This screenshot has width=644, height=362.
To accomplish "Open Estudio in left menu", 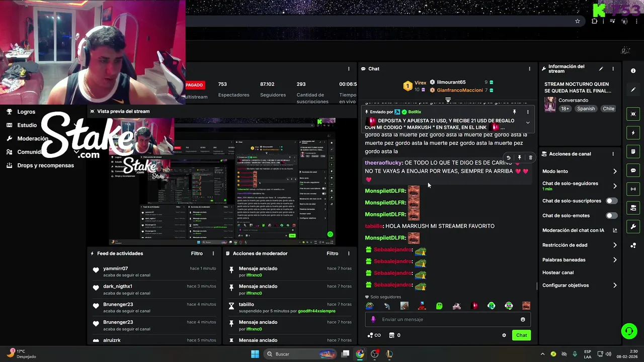I will coord(27,125).
